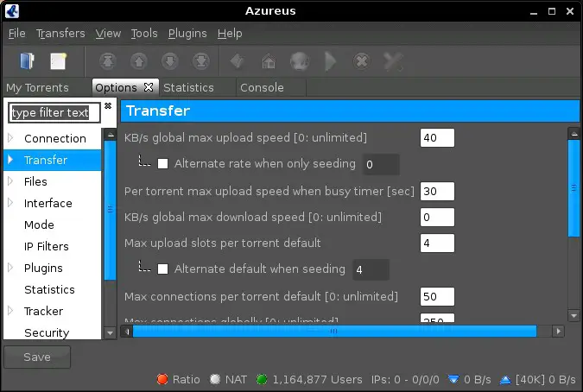Click the Save button

37,357
